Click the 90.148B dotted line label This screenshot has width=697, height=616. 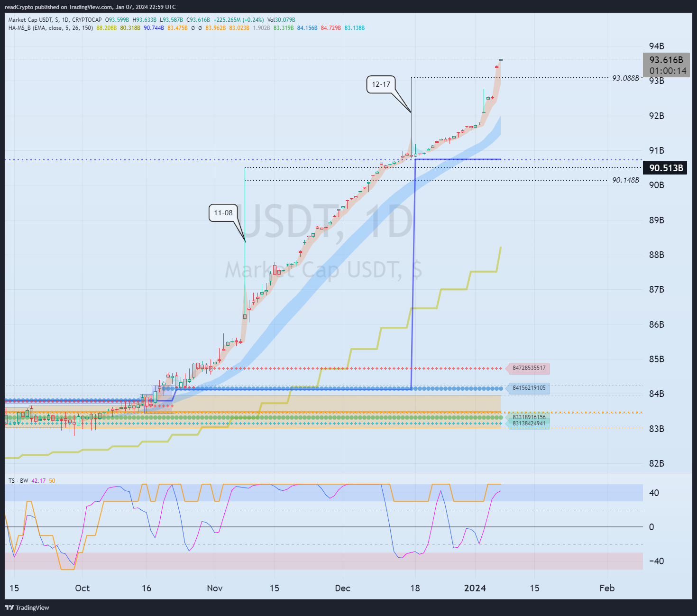click(x=625, y=180)
